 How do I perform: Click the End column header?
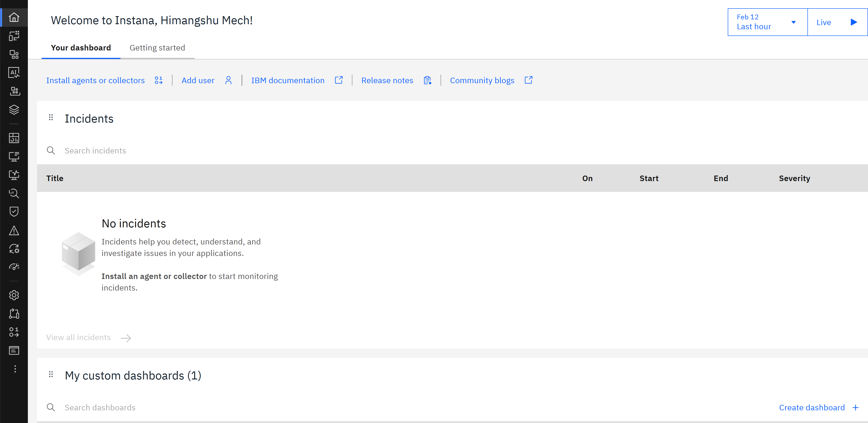(x=720, y=178)
